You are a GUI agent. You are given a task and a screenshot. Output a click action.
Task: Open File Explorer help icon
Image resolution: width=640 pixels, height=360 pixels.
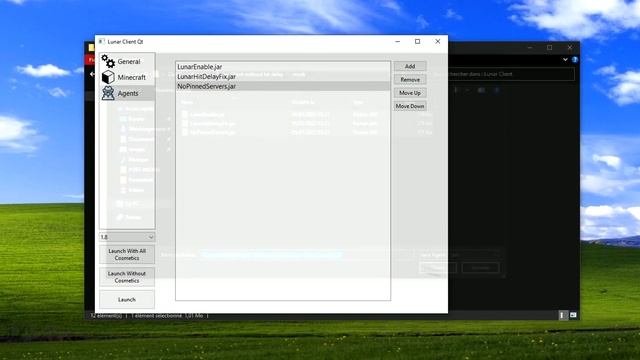tap(575, 60)
